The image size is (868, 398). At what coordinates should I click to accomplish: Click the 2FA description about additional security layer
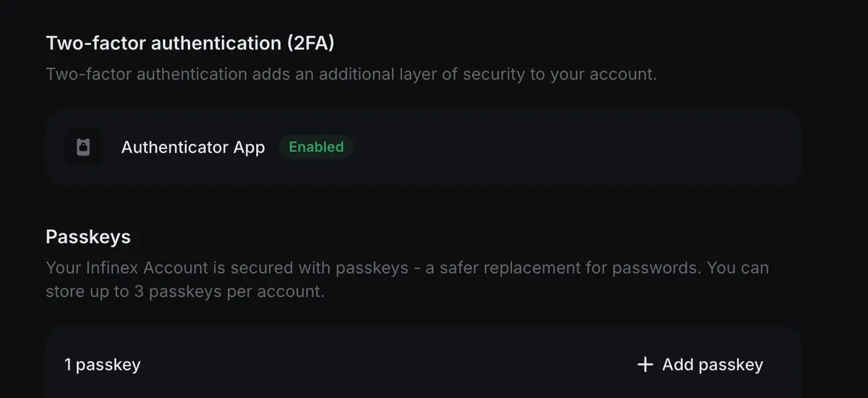click(x=351, y=75)
